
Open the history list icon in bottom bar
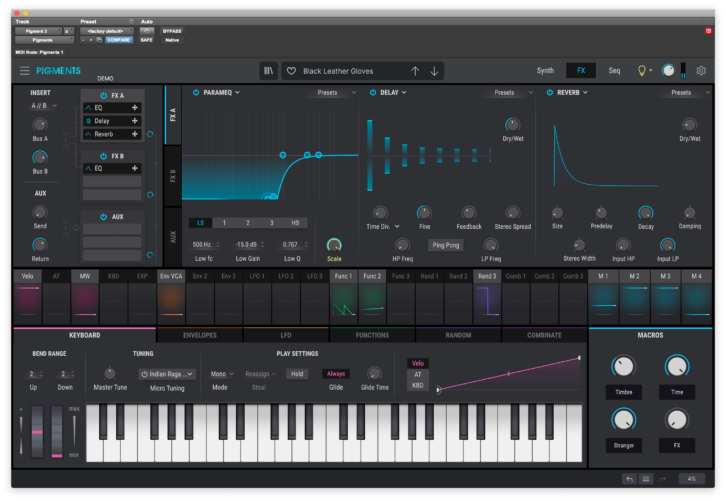tap(646, 479)
